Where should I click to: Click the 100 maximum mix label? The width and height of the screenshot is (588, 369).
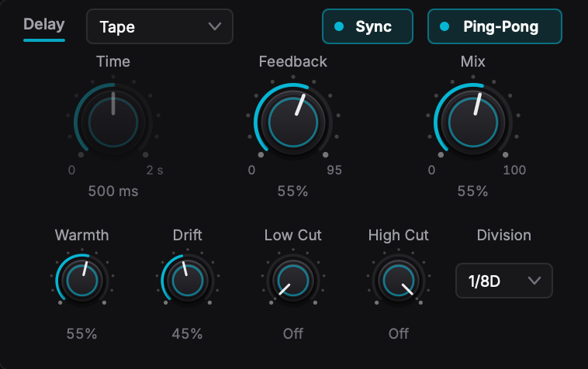(514, 170)
